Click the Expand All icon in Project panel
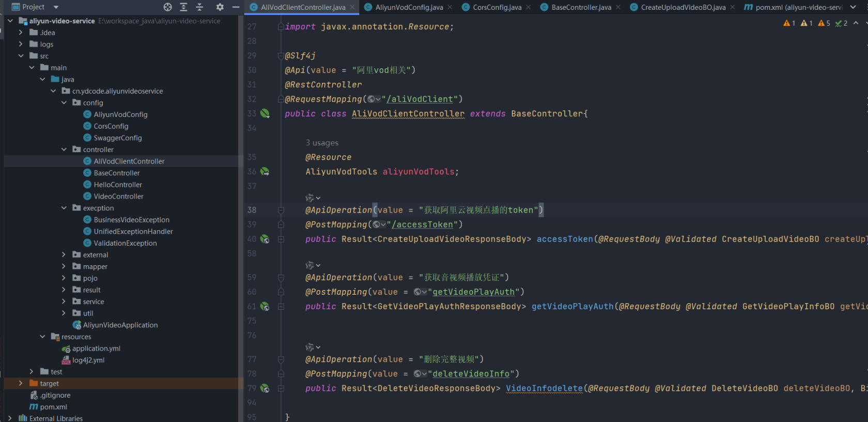 coord(183,7)
